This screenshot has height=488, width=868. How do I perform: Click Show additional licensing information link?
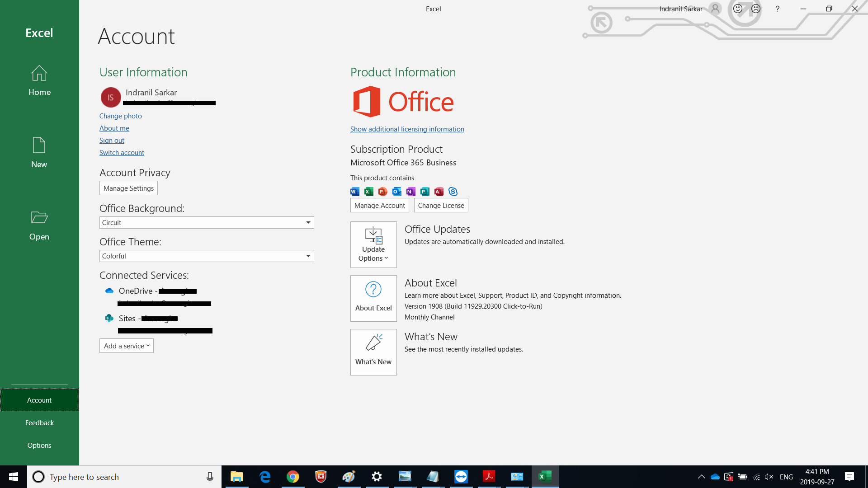click(407, 129)
